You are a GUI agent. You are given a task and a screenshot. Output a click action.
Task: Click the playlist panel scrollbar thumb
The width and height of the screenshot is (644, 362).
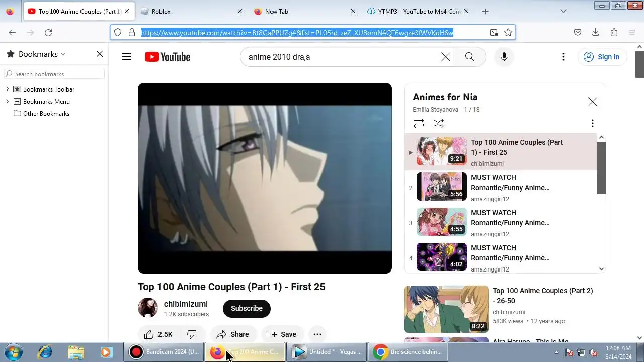601,167
